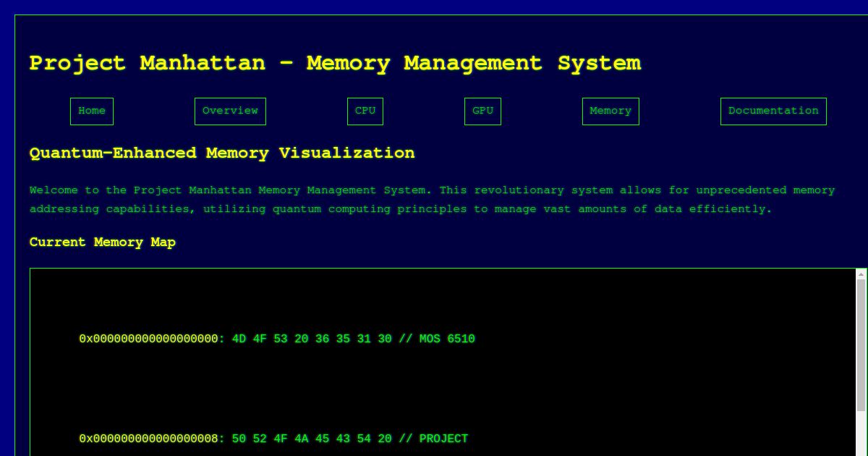
Task: Navigate to the Home page
Action: (x=91, y=111)
